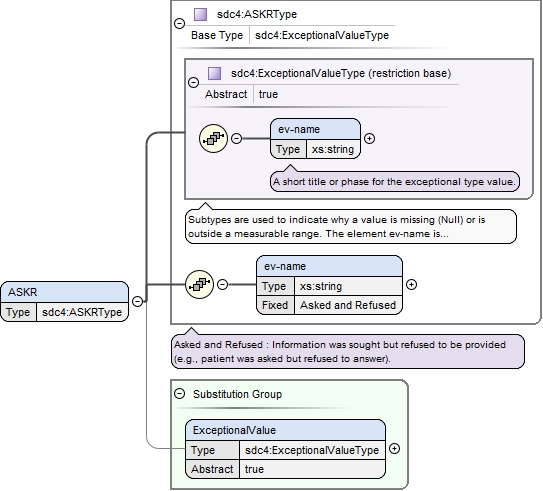Viewport: 543px width, 491px height.
Task: Click the purple square icon beside ExceptionalValueType restriction base
Action: [214, 73]
